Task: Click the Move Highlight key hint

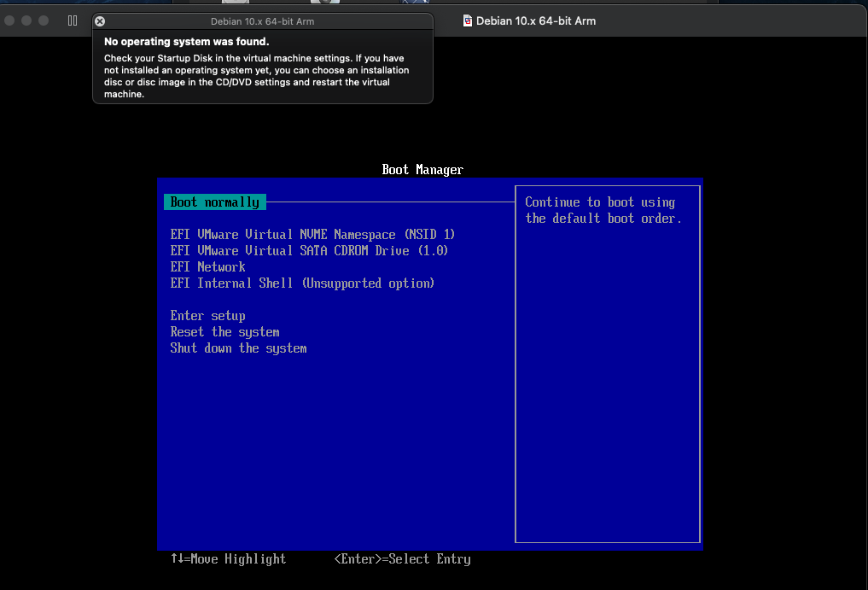Action: pyautogui.click(x=228, y=559)
